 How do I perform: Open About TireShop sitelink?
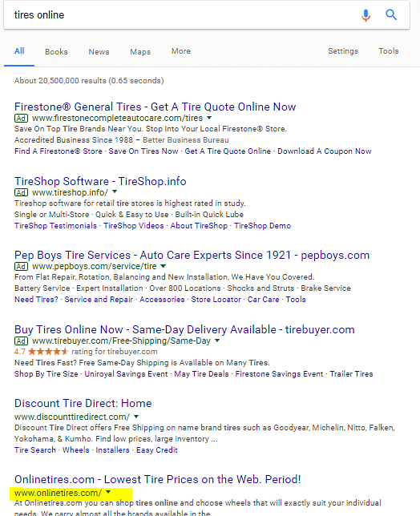[199, 225]
